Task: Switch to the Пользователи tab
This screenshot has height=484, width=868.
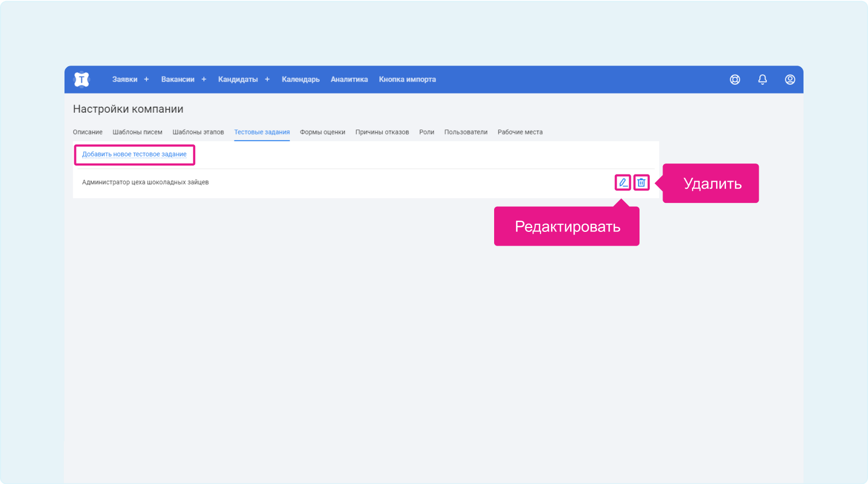Action: pos(466,132)
